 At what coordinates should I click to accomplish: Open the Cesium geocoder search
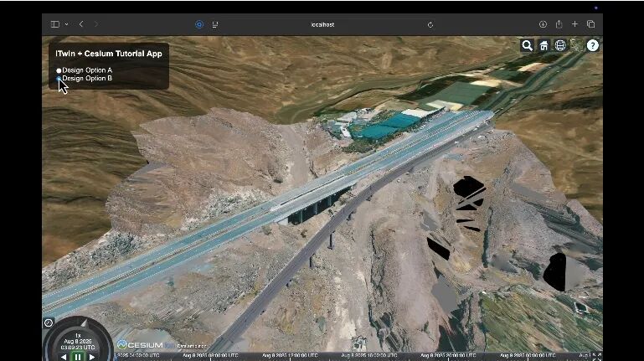click(527, 45)
